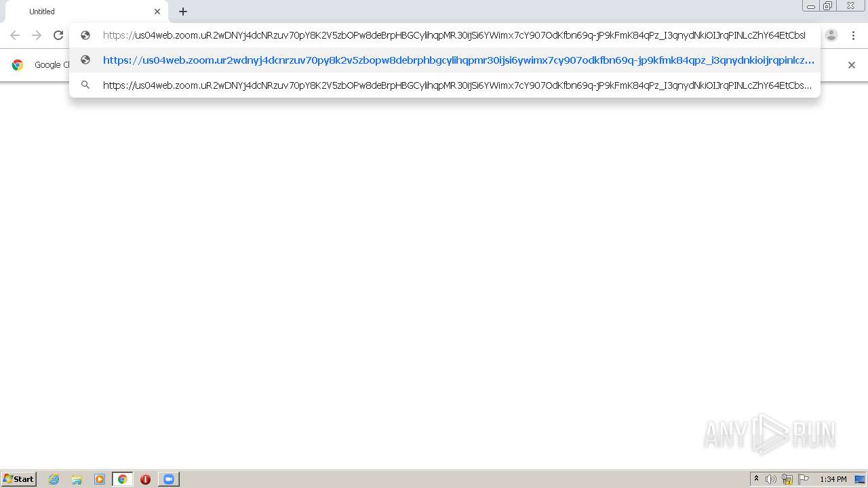Screen dimensions: 868x488
Task: Open the volume speaker tray icon
Action: tap(771, 479)
